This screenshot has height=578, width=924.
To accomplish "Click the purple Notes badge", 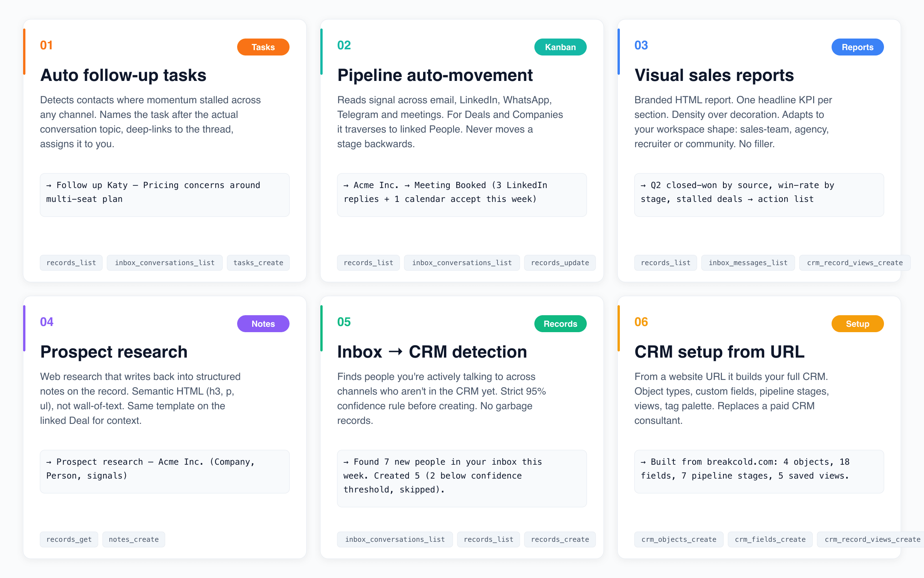I will pyautogui.click(x=263, y=324).
